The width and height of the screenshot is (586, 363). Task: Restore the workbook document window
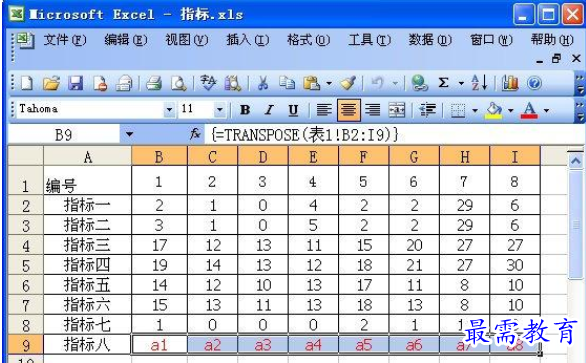point(556,59)
